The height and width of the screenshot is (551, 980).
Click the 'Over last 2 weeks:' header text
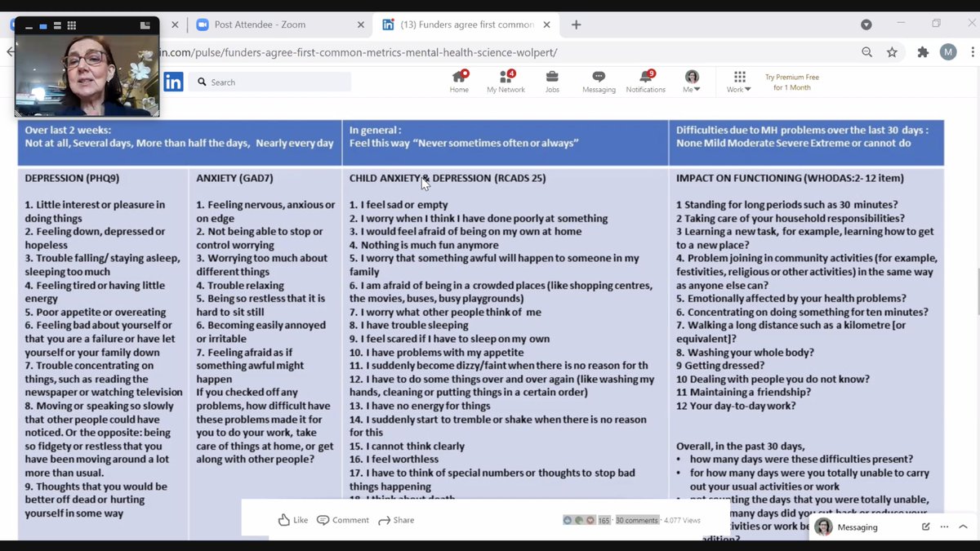coord(68,130)
